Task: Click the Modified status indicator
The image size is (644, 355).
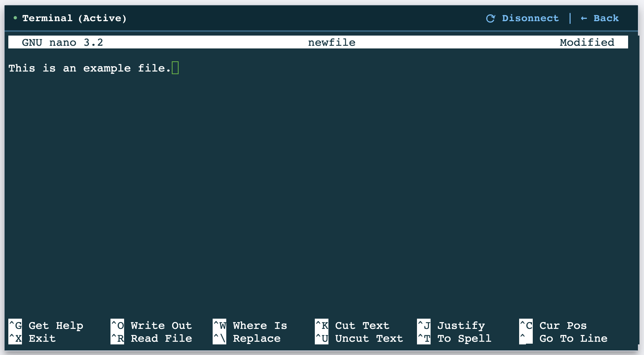Action: tap(587, 42)
